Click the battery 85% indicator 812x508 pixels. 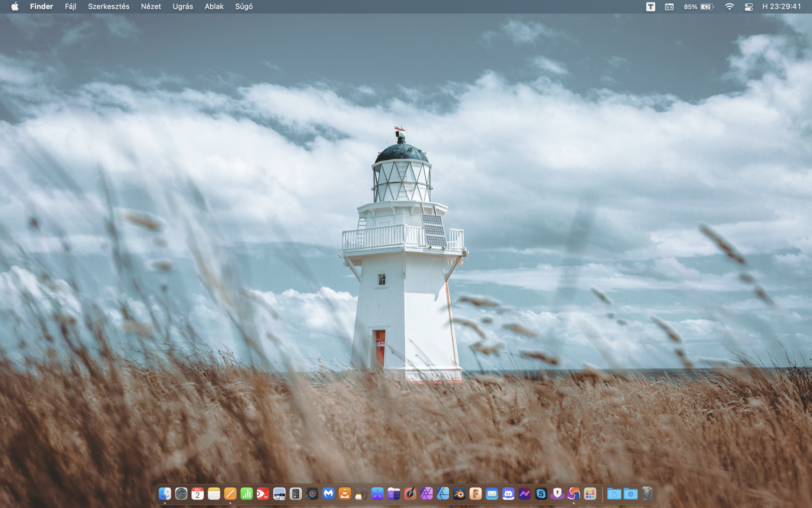(x=698, y=7)
